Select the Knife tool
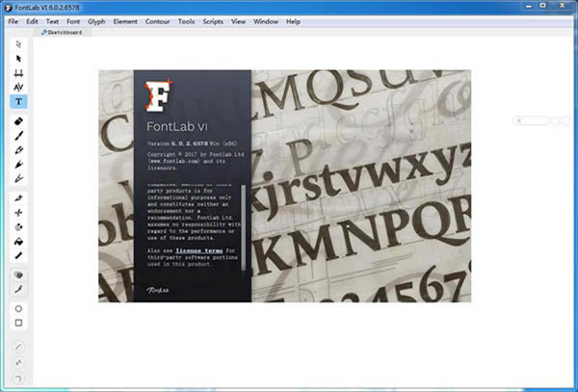The height and width of the screenshot is (392, 578). 19,196
